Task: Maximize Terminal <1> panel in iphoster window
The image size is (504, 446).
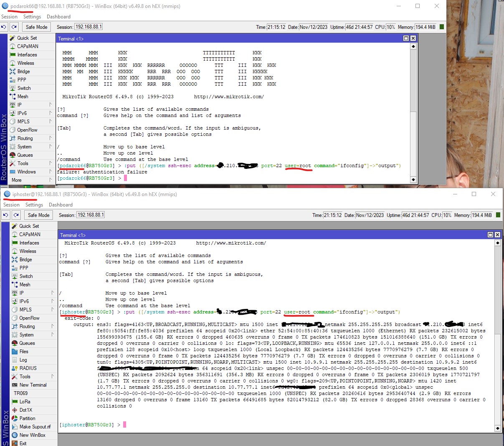Action: (490, 235)
